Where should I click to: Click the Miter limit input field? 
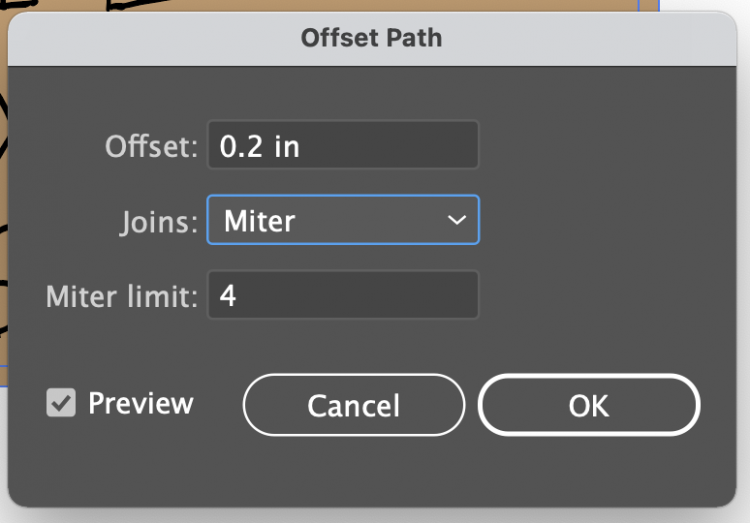coord(343,294)
